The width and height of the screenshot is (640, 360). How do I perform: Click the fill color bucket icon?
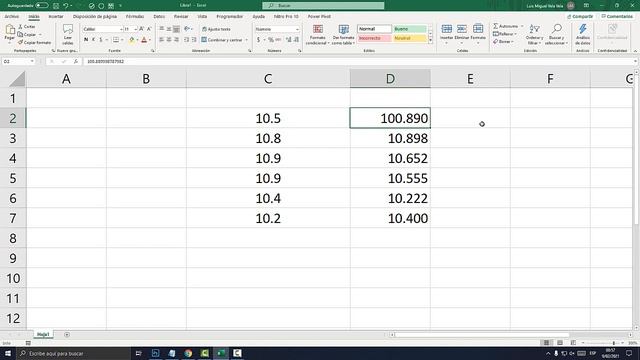coord(131,40)
